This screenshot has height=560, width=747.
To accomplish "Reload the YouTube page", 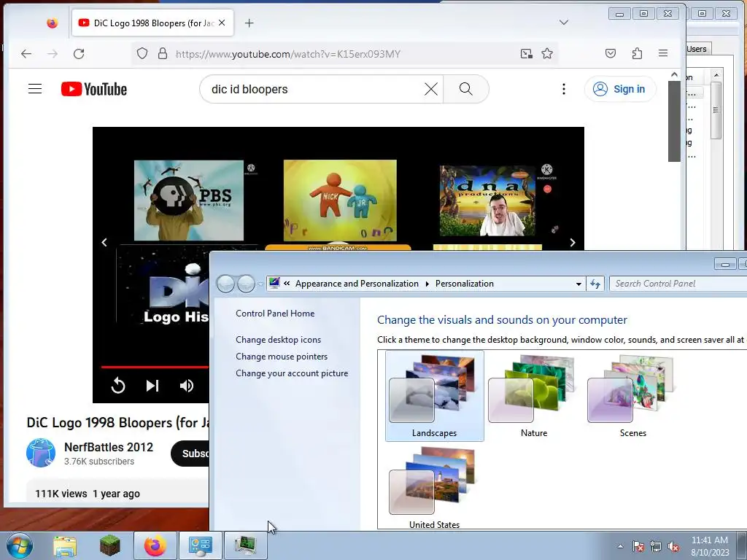I will point(79,54).
